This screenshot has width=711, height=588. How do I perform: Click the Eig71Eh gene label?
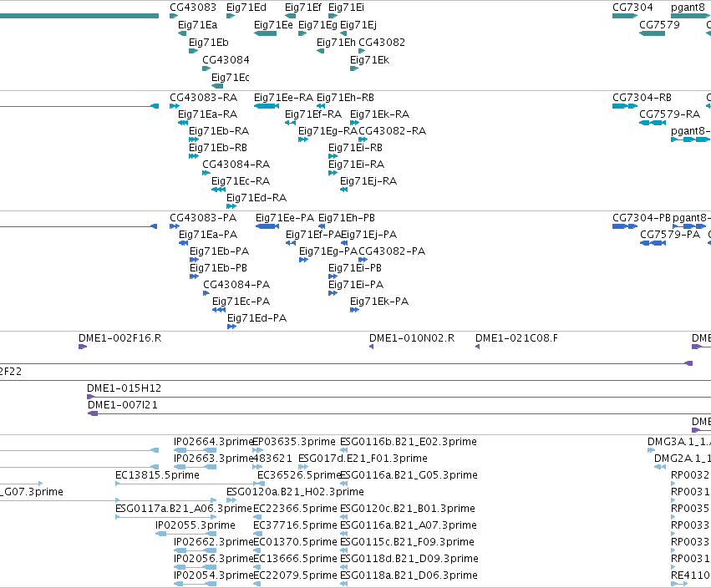tap(336, 43)
